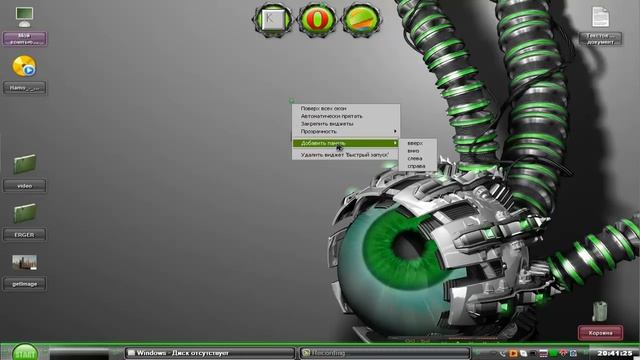The image size is (640, 360).
Task: Expand the 'Прозрачность' submenu
Action: coord(346,131)
